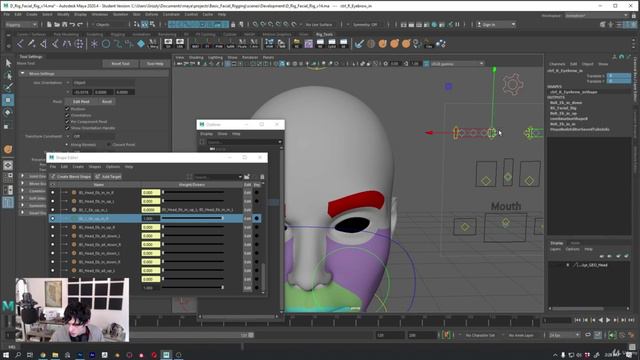Click the pivot Reset button
Viewport: 640px width, 360px height.
click(x=107, y=101)
